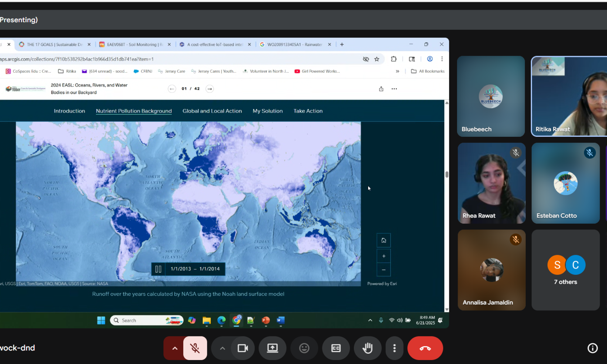Select the 7 others participants tile
Image resolution: width=607 pixels, height=364 pixels.
[565, 270]
